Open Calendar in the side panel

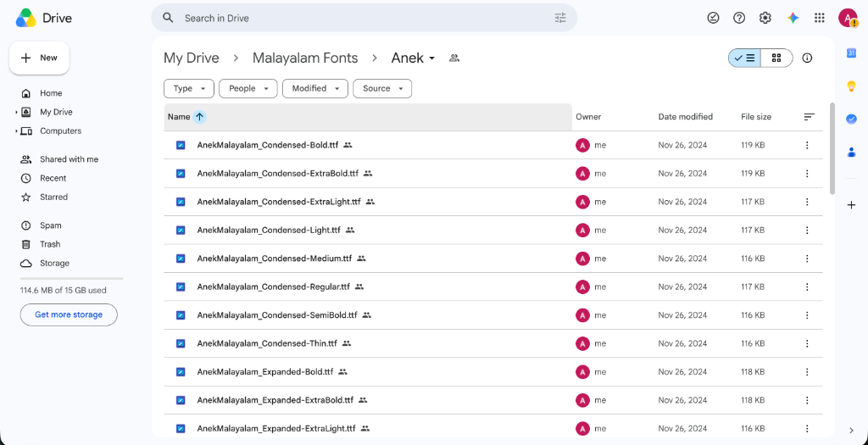pos(851,53)
